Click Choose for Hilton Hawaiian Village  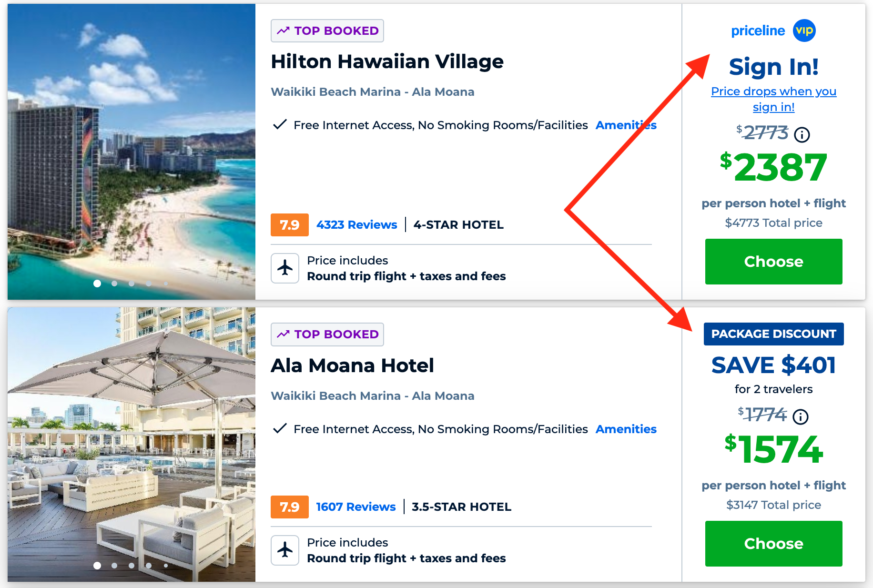click(x=773, y=261)
